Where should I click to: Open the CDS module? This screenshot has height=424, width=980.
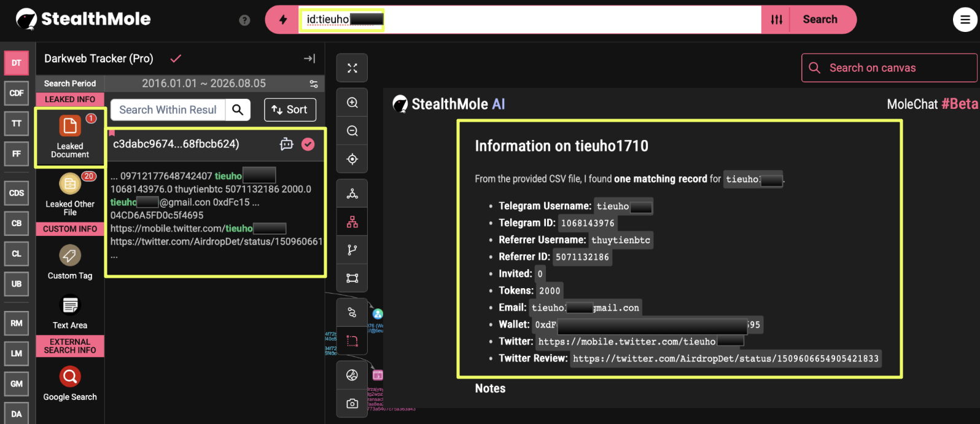click(x=17, y=193)
